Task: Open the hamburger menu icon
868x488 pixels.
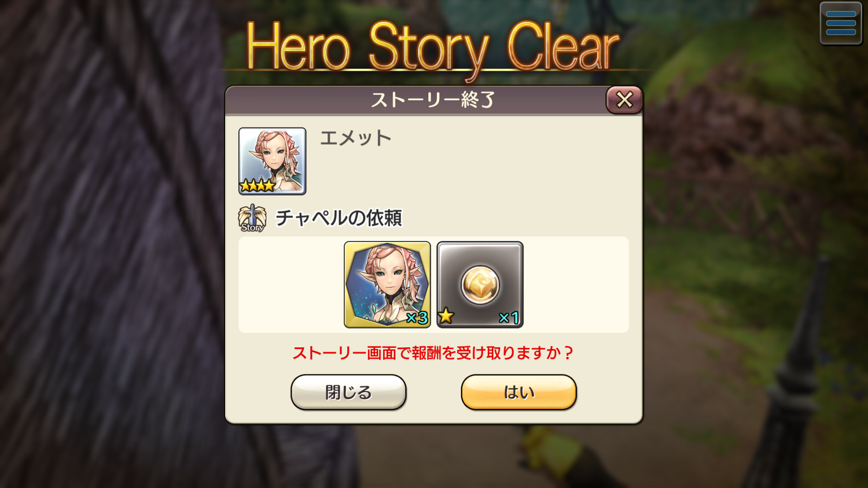Action: pyautogui.click(x=841, y=23)
